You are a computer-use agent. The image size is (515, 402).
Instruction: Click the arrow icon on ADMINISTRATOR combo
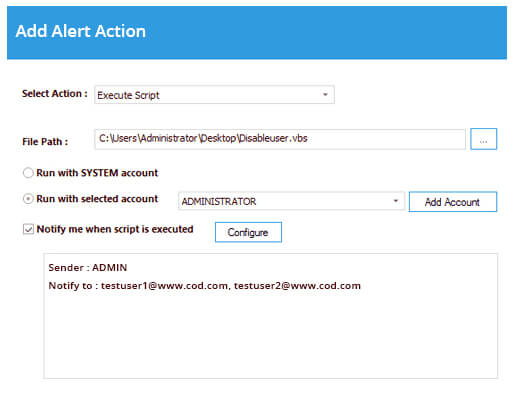(396, 201)
